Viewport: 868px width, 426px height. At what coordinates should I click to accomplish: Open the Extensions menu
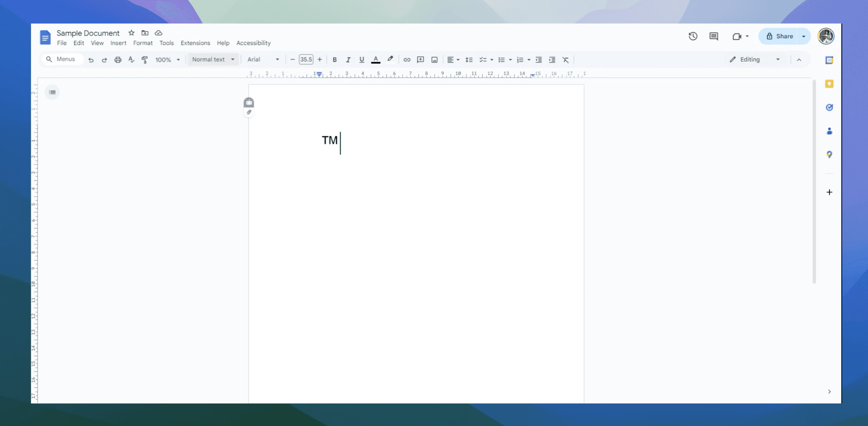195,43
